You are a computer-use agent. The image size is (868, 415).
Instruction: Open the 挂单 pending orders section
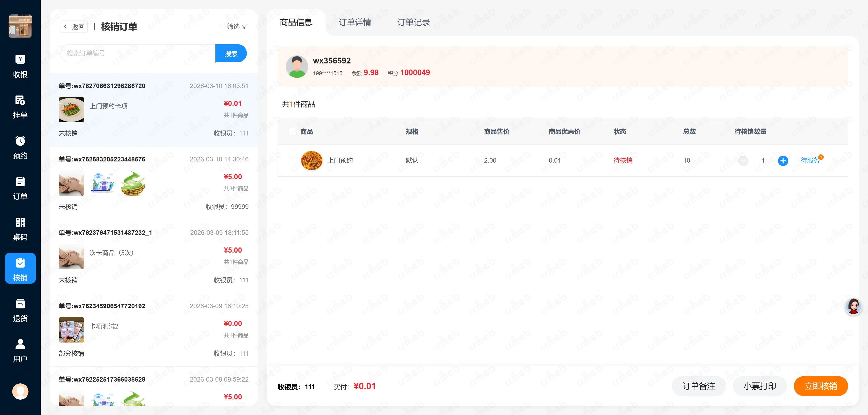click(20, 107)
